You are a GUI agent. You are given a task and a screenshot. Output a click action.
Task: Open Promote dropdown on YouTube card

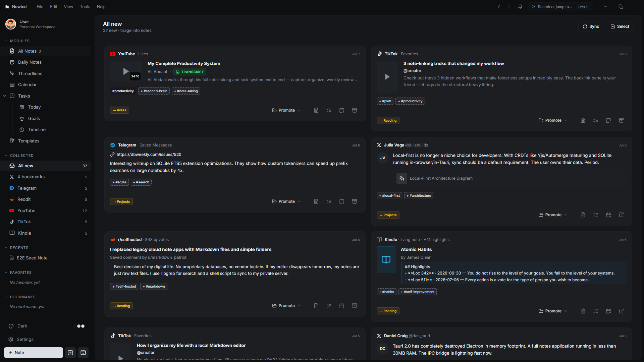tap(286, 110)
